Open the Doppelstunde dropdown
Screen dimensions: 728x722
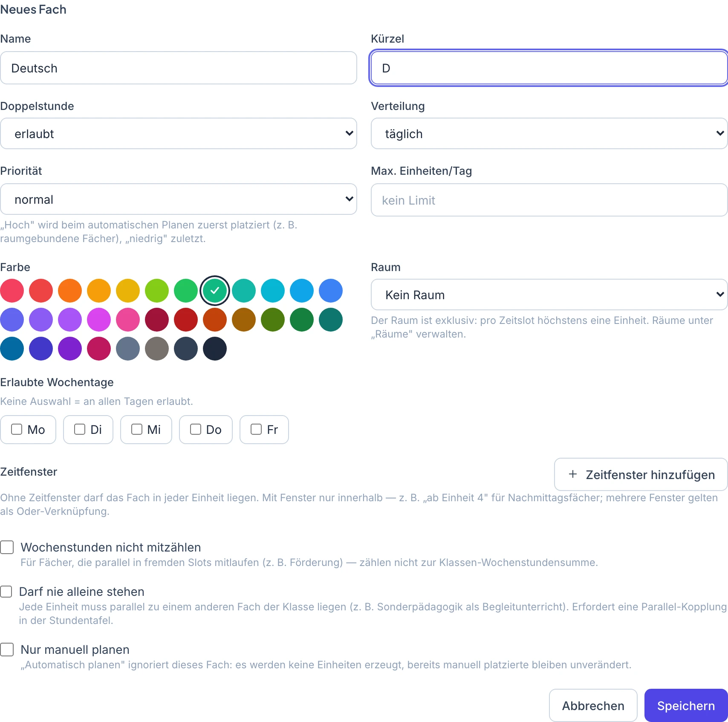(x=178, y=134)
